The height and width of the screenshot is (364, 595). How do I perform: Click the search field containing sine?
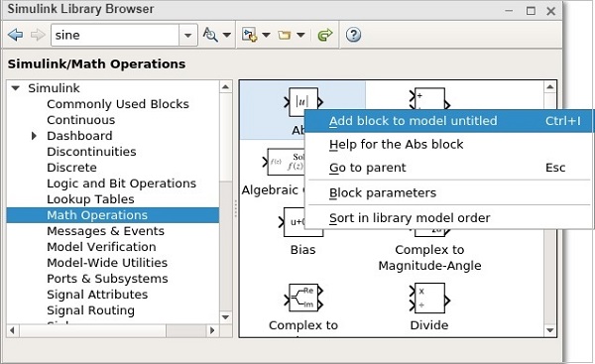115,35
